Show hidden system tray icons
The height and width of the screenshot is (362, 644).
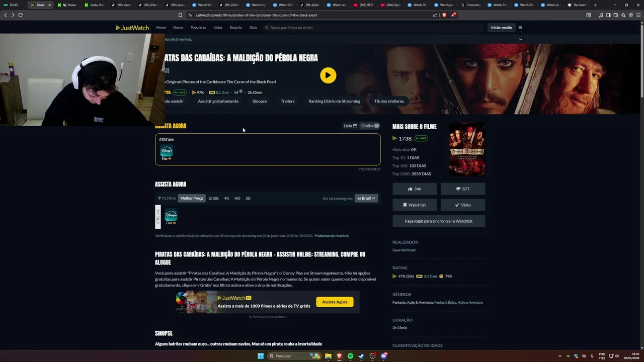560,356
